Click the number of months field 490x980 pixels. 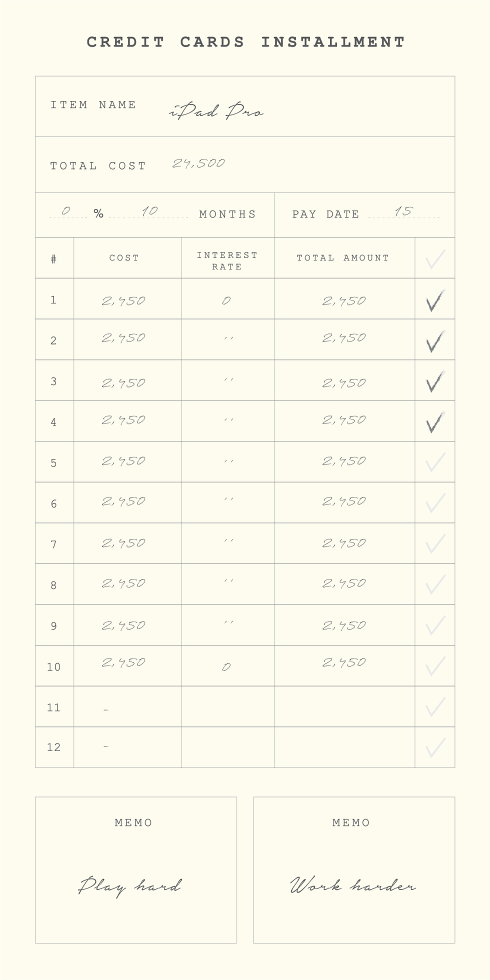point(149,212)
